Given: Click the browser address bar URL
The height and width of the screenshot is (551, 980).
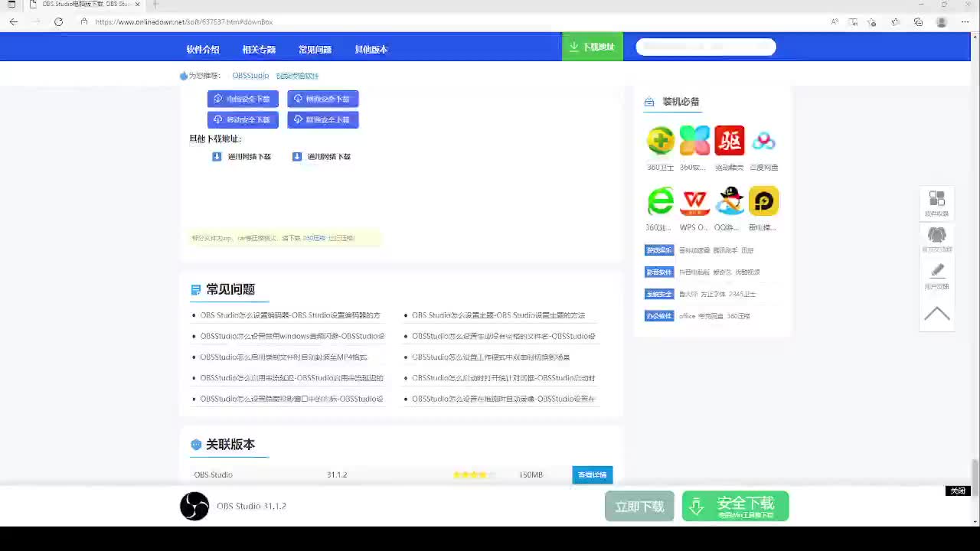Looking at the screenshot, I should (184, 22).
